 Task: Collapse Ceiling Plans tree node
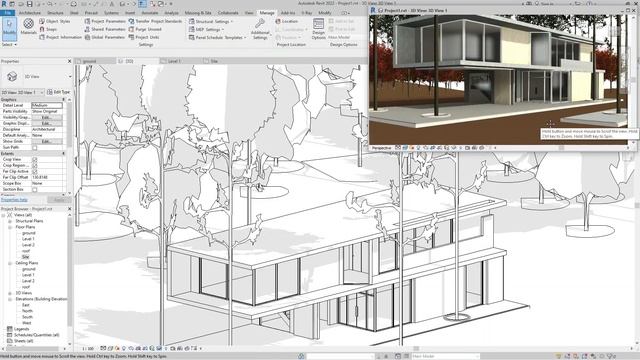point(10,263)
